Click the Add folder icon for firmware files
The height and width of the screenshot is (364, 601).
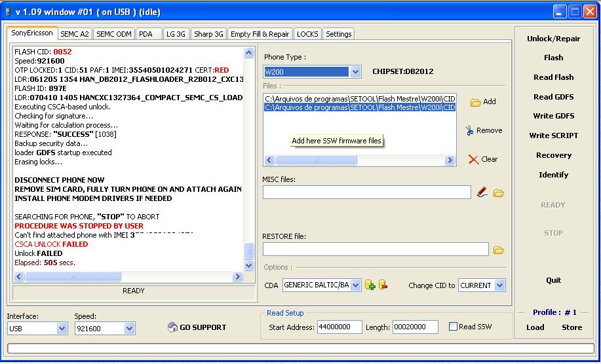[475, 102]
